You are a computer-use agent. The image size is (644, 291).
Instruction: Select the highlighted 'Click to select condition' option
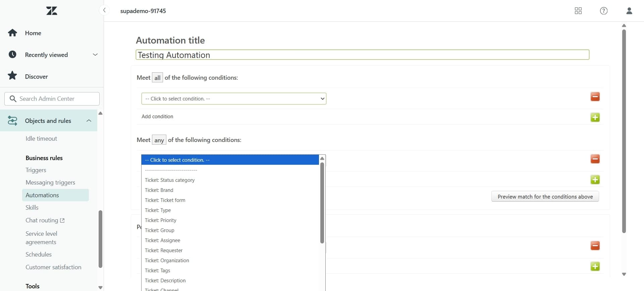tap(230, 160)
